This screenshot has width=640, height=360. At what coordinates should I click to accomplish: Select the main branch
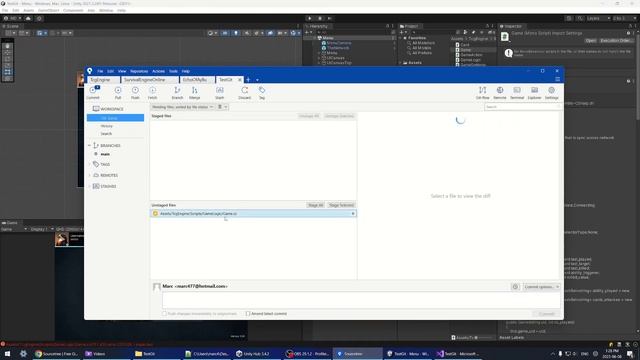(x=105, y=154)
